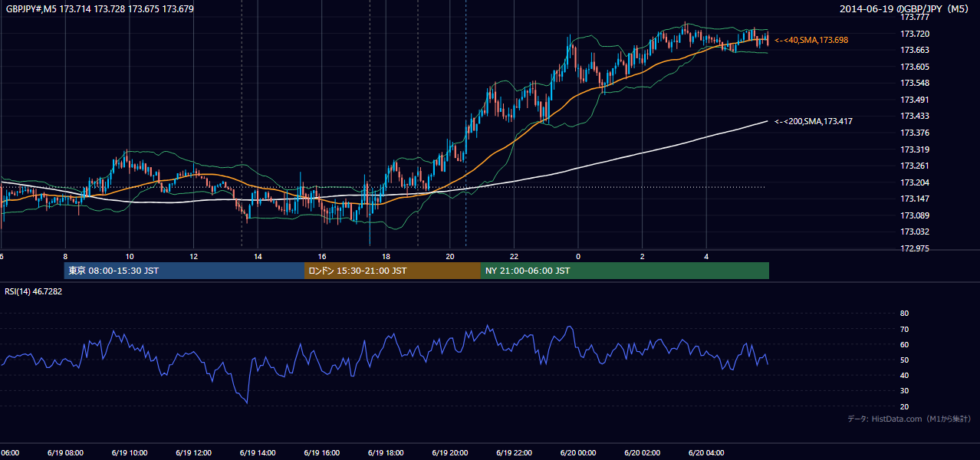Click price axis value 173.663
The height and width of the screenshot is (460, 980).
(914, 50)
